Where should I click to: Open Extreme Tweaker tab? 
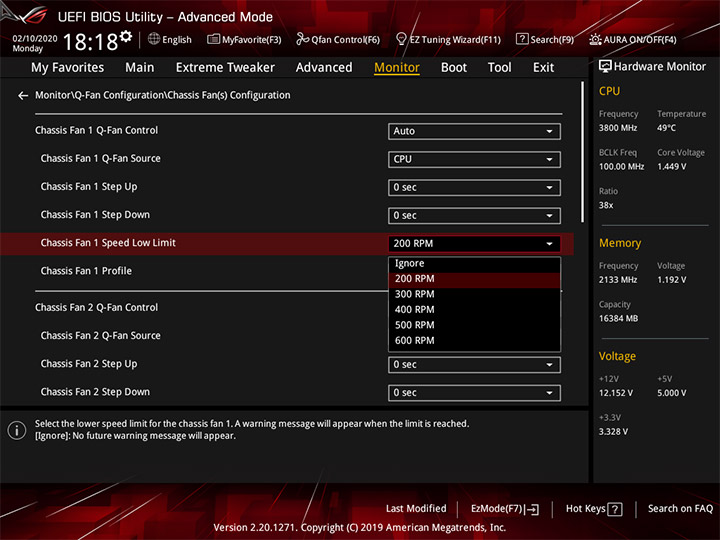[x=225, y=68]
